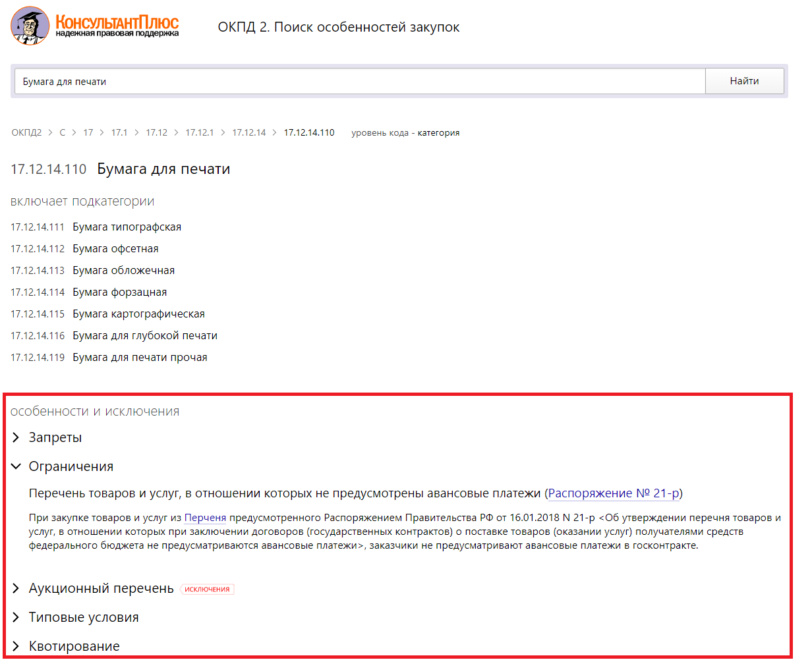Open subcategory Бумага форзацная
The height and width of the screenshot is (660, 812).
(x=119, y=292)
